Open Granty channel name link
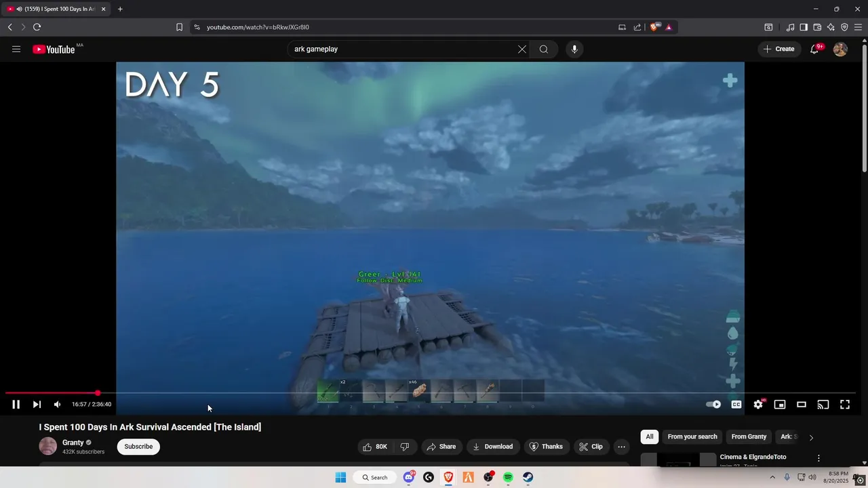 pos(73,443)
